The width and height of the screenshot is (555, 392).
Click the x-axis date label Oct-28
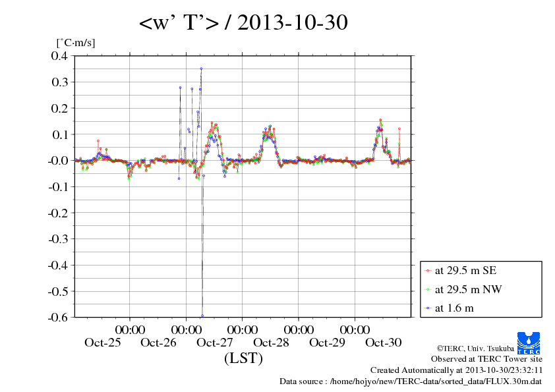point(271,343)
